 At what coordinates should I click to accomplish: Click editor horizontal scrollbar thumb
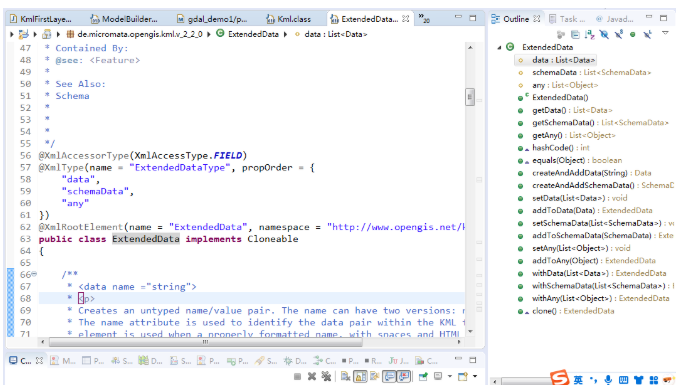(205, 342)
